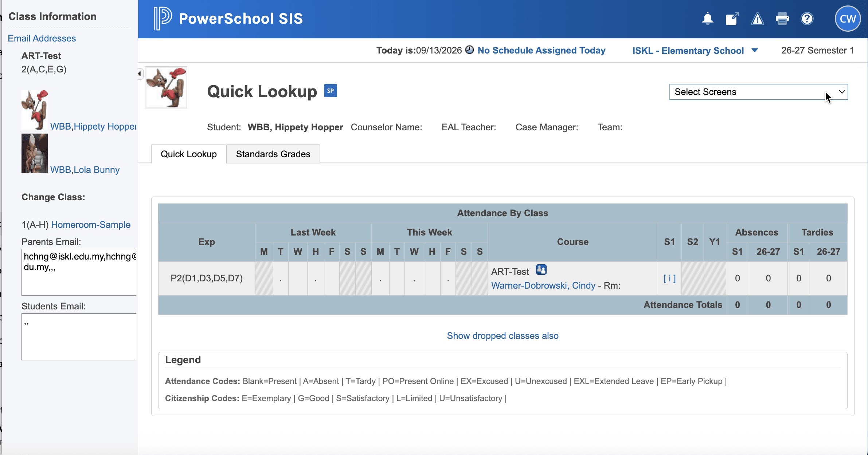
Task: Click Lola Bunny's sidebar photo thumbnail
Action: click(35, 153)
